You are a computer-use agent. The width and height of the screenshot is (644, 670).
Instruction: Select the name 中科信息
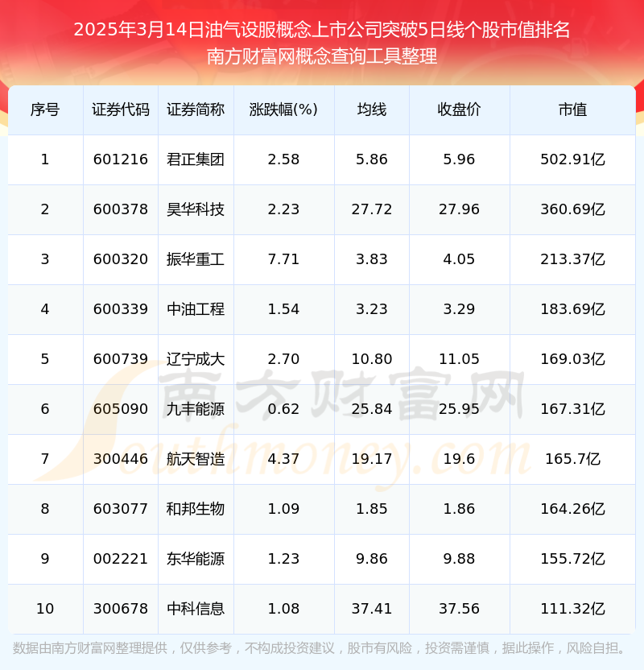click(196, 609)
